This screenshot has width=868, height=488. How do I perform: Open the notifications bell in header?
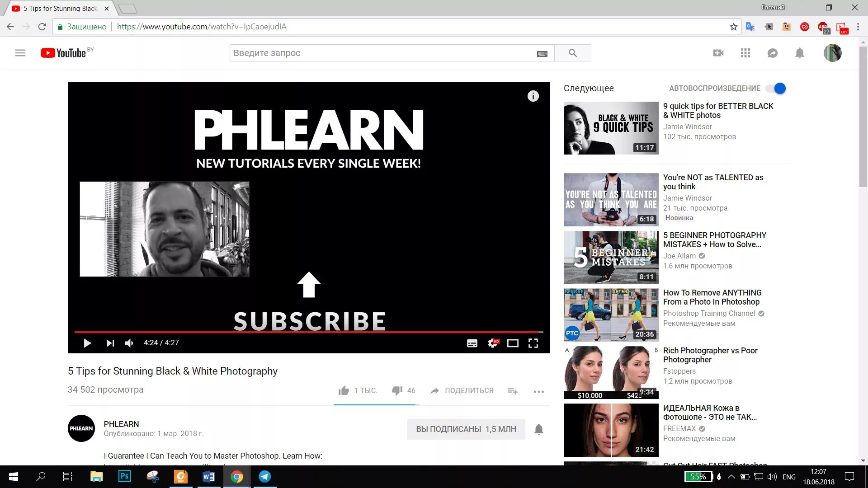tap(800, 53)
